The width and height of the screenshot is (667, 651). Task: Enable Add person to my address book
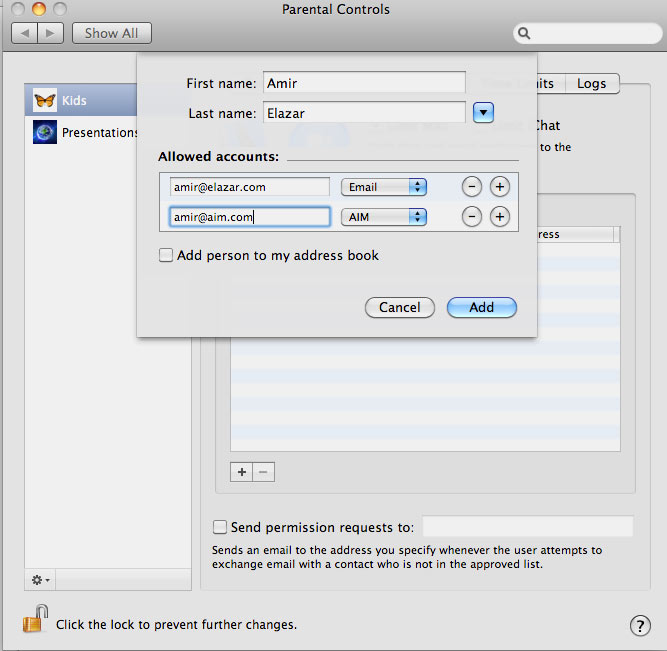point(166,256)
